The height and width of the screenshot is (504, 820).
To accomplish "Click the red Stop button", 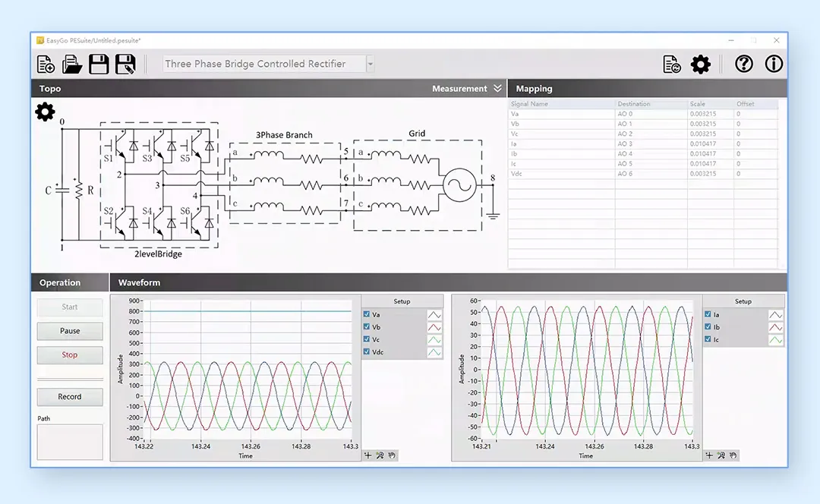I will 70,355.
